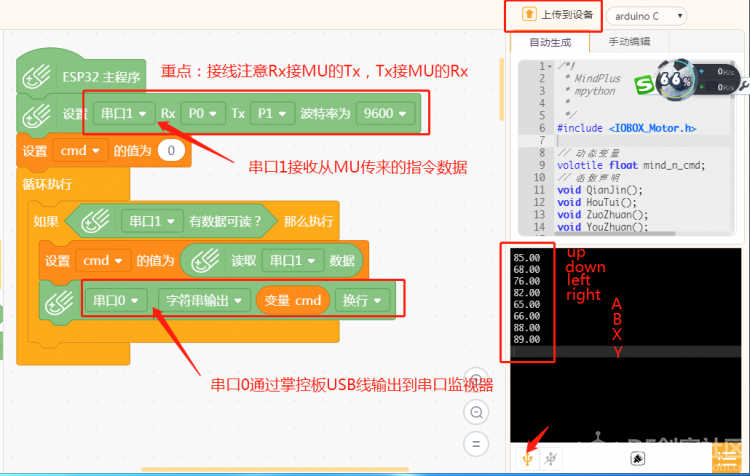Click the 66.00 value in serial monitor

[527, 316]
